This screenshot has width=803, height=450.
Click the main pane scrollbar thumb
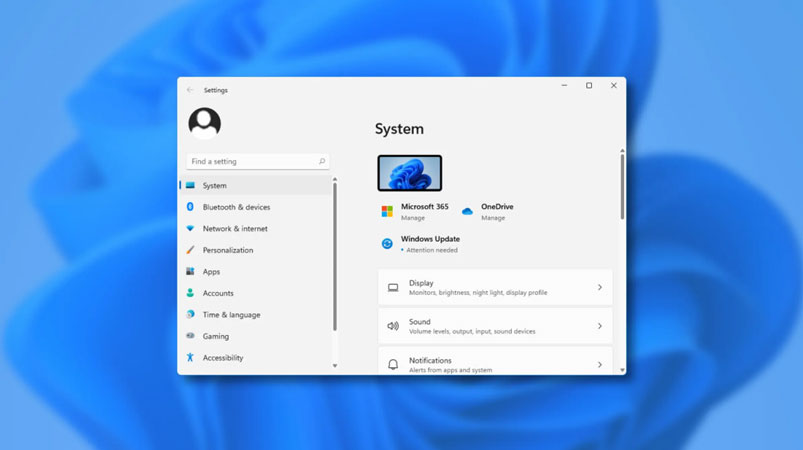(x=622, y=187)
